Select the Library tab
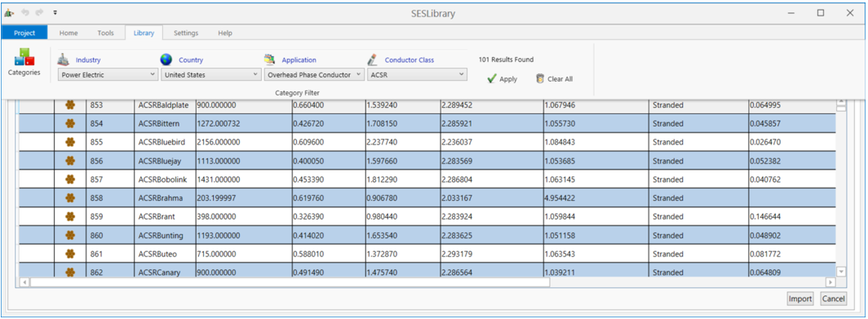868x319 pixels. point(144,33)
